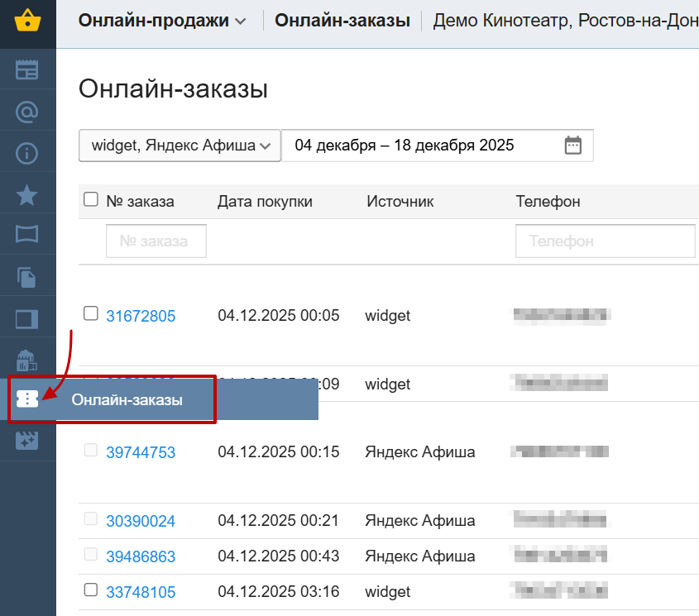Click the yellow basket logo icon
The height and width of the screenshot is (616, 699).
pyautogui.click(x=27, y=21)
